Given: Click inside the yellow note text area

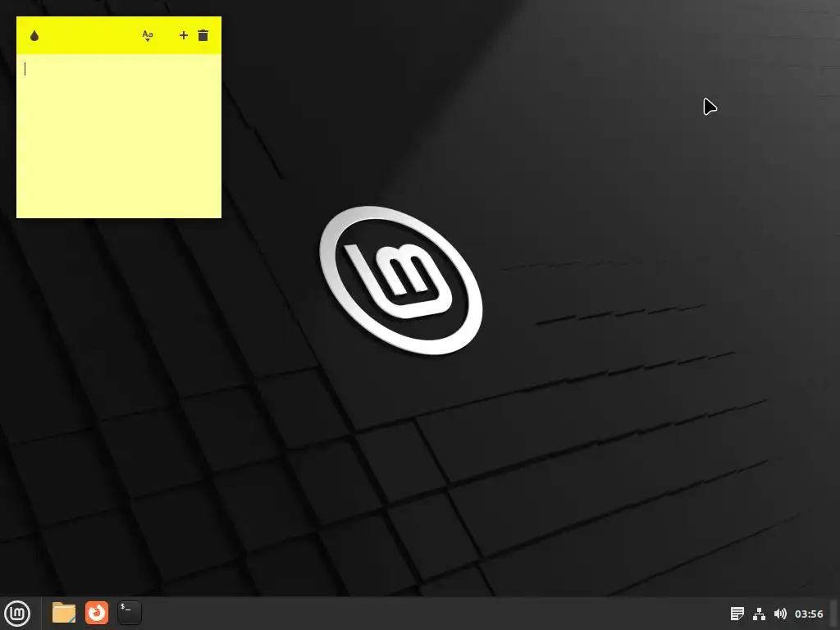Looking at the screenshot, I should point(119,135).
